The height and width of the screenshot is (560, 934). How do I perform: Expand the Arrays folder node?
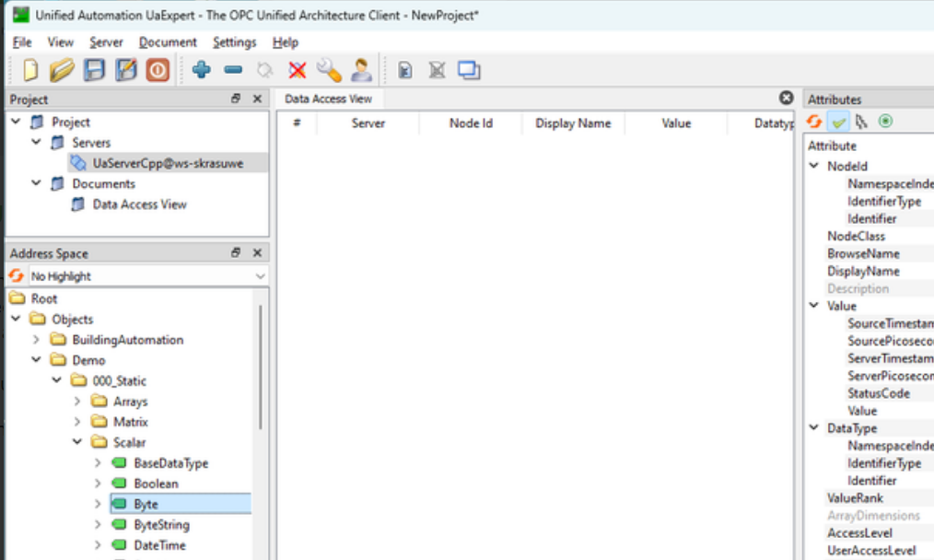pyautogui.click(x=78, y=402)
